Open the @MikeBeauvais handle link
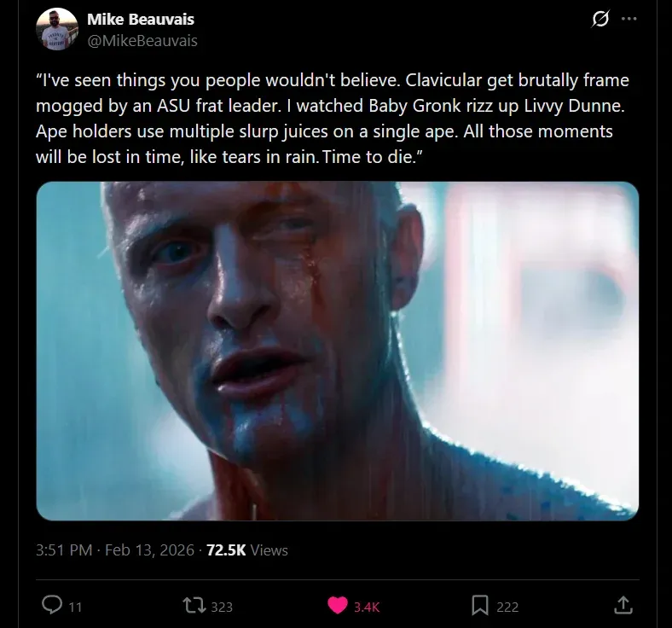 click(142, 40)
